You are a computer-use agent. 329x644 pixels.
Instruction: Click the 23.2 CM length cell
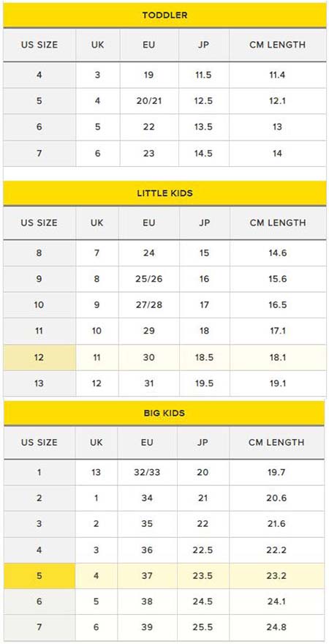coord(276,576)
